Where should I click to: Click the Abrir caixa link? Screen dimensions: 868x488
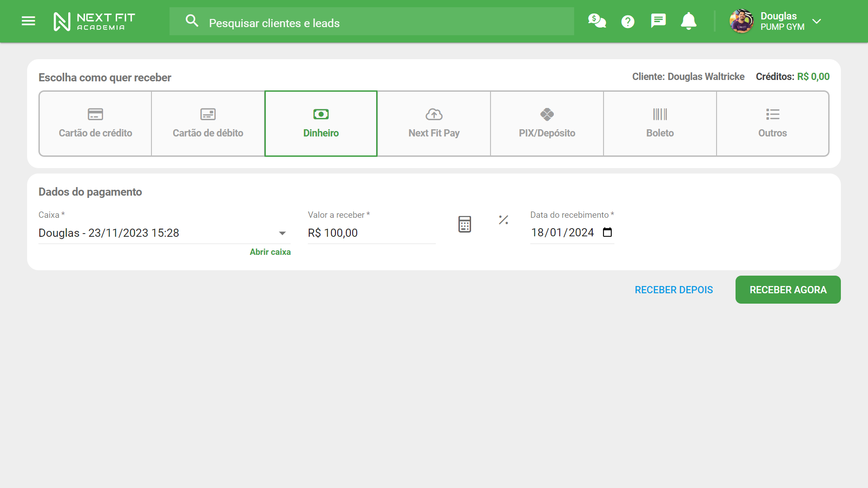[x=270, y=252]
